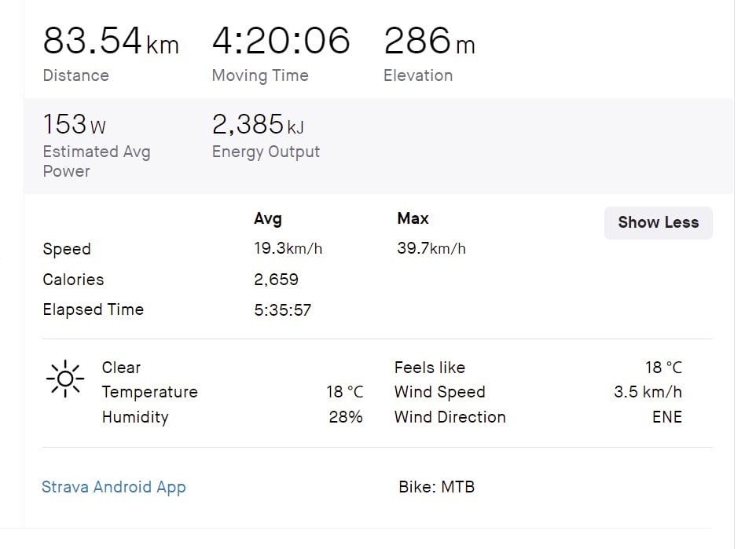The height and width of the screenshot is (549, 756).
Task: Click the Bike: MTB gear label
Action: point(436,487)
